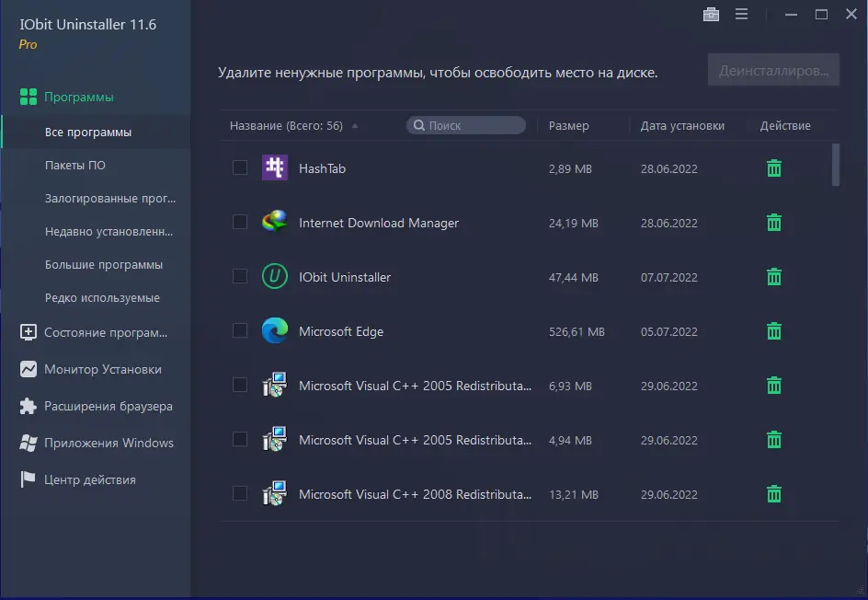
Task: Click the trash icon for IObit Uninstaller row
Action: click(x=774, y=277)
